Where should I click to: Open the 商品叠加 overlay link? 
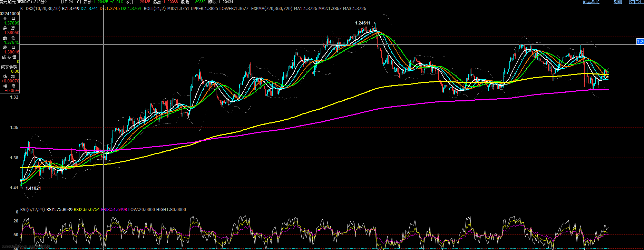click(591, 2)
